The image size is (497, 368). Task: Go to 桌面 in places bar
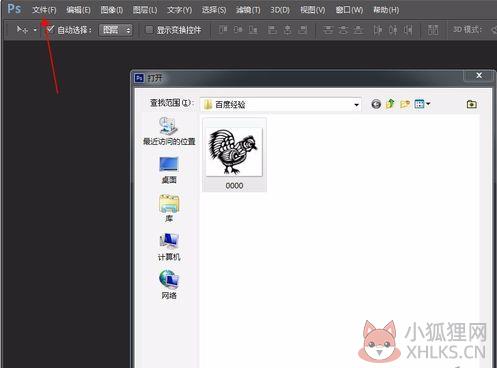coord(169,170)
